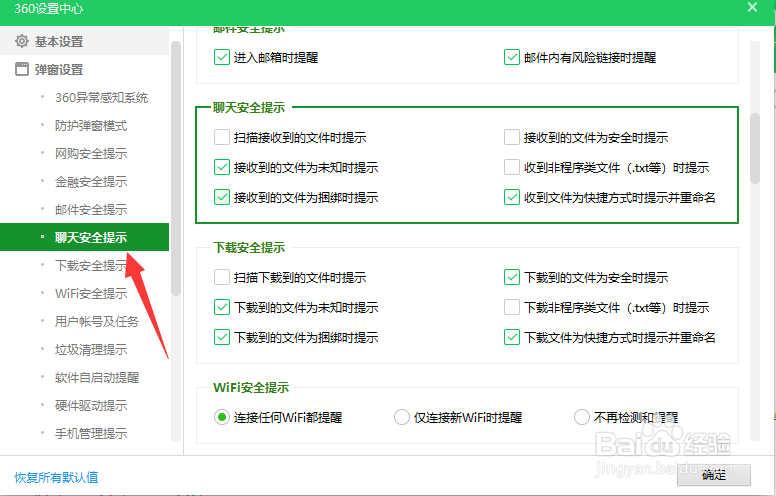Toggle 下载到的文件为未知时提示 checkbox
The image size is (776, 496).
(222, 307)
